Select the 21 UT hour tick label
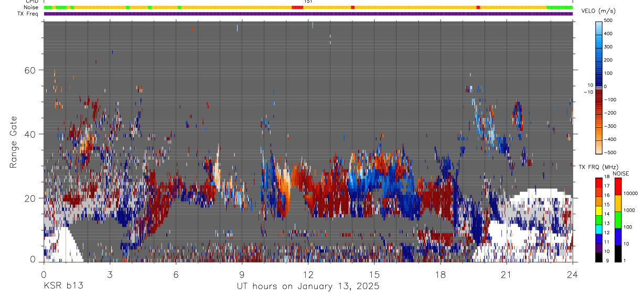Viewport: 644px width, 297px height. 507,274
